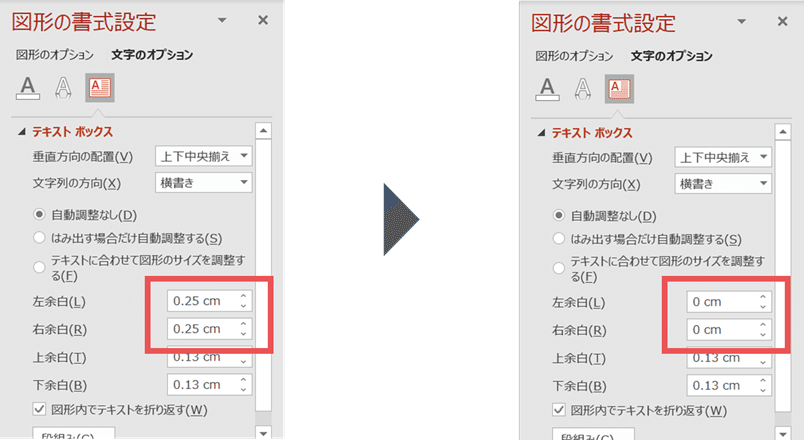804x440 pixels.
Task: Increase 左余白 value in left panel
Action: click(244, 296)
